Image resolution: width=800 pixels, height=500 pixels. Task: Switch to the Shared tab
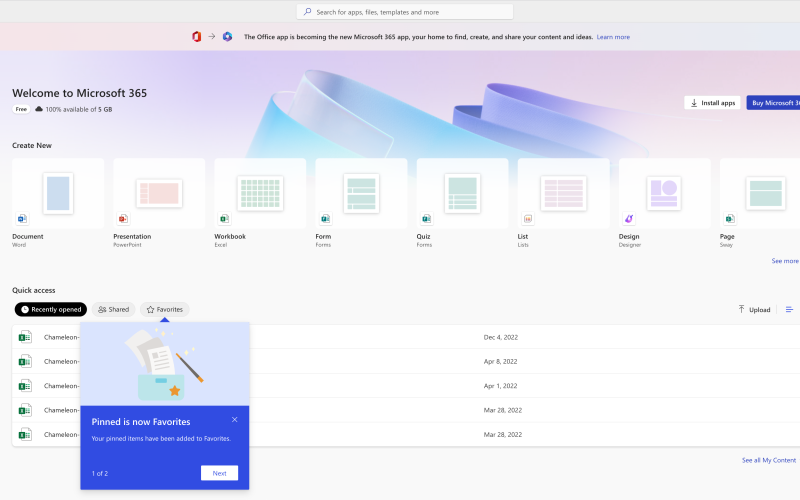point(113,310)
